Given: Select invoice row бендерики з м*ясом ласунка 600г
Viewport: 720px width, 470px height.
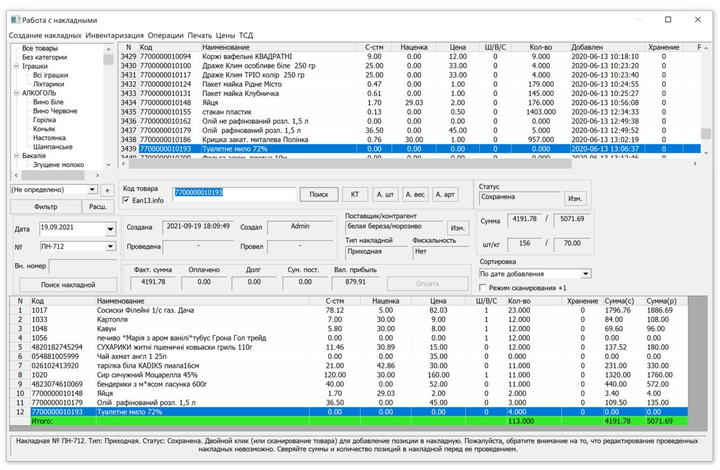Looking at the screenshot, I should point(349,384).
